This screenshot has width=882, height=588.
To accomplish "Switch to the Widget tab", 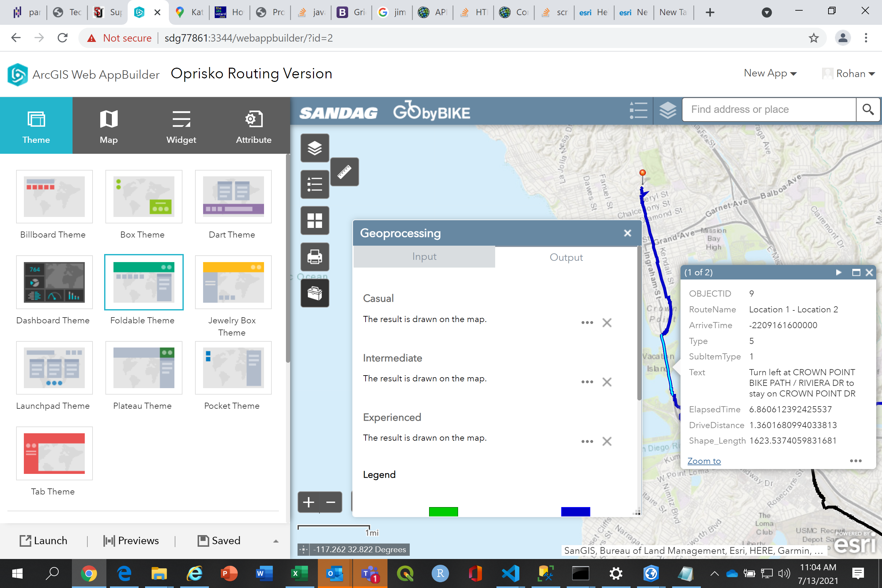I will pyautogui.click(x=181, y=125).
